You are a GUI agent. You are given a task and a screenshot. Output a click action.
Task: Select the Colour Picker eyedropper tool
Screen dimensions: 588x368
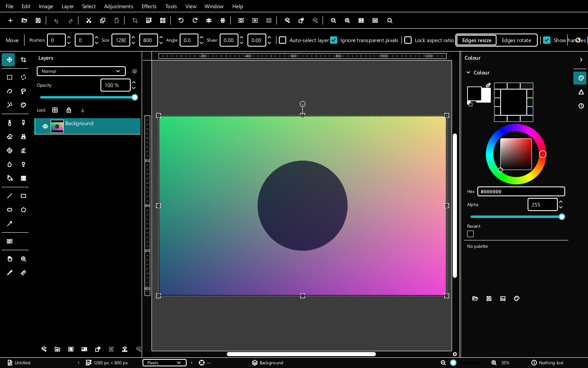point(9,273)
